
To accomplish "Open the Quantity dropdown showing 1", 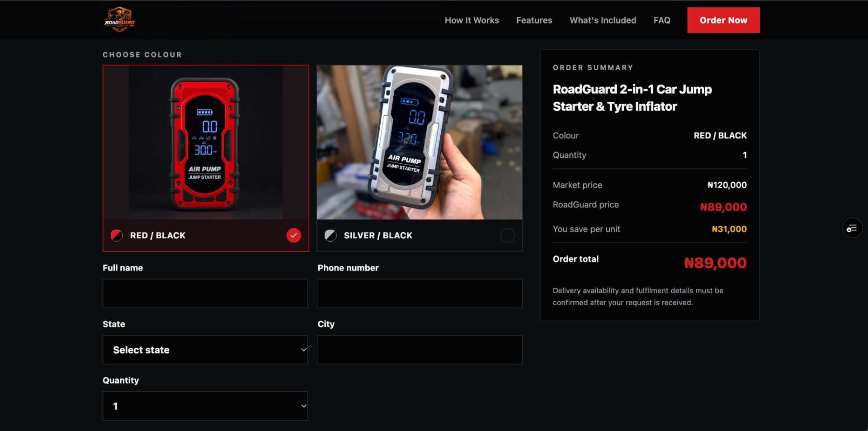I will tap(205, 406).
